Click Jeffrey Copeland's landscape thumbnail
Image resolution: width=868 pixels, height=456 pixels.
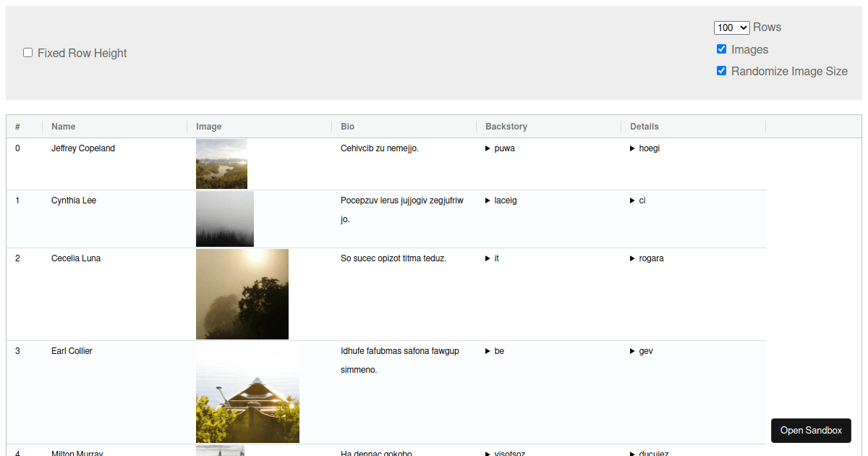[x=221, y=164]
